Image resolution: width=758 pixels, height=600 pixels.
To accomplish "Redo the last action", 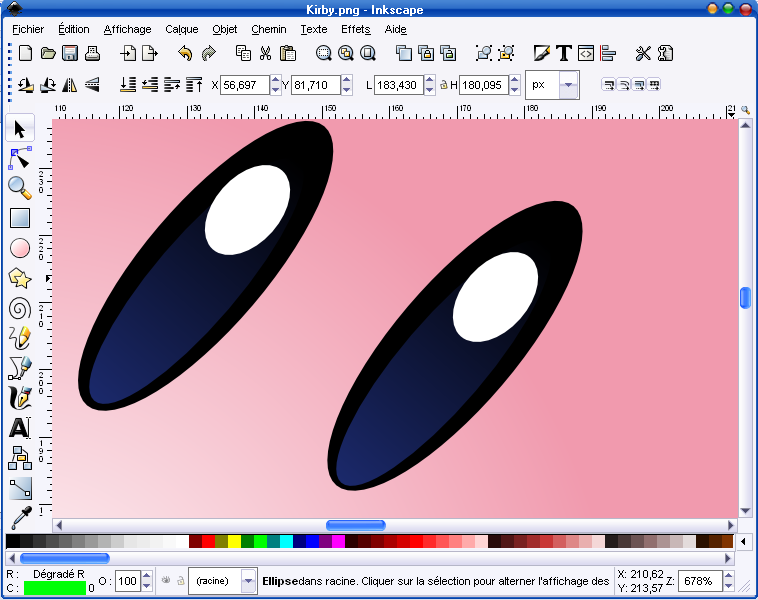I will 208,53.
